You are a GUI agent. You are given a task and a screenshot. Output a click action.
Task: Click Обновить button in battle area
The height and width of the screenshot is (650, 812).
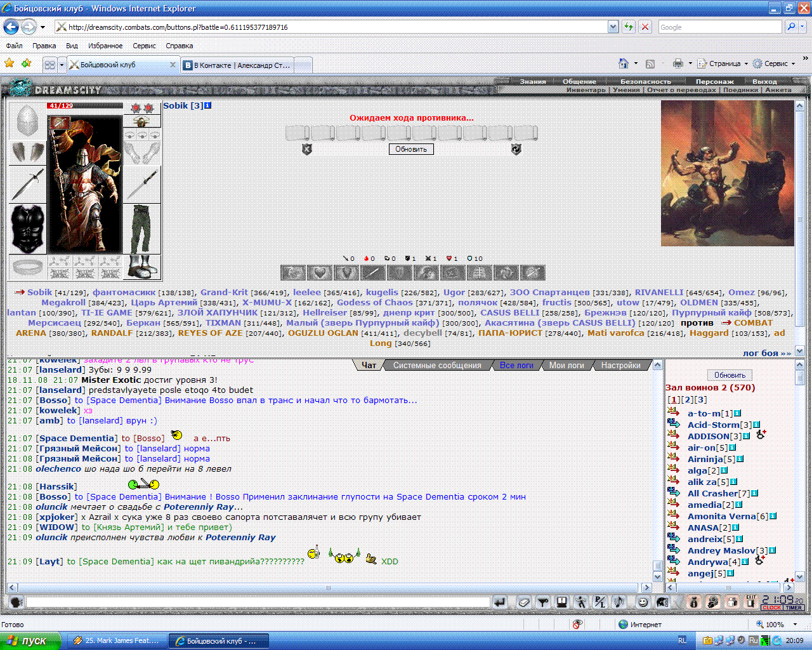click(411, 149)
